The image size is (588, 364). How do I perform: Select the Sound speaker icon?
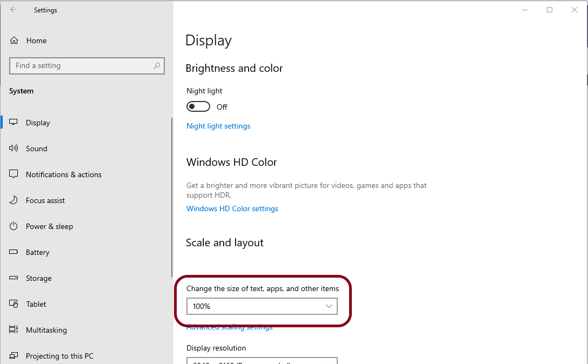(14, 148)
